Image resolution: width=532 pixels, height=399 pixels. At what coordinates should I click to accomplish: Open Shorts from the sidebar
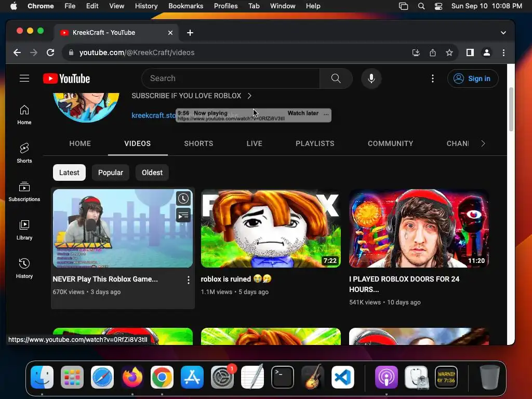point(24,153)
